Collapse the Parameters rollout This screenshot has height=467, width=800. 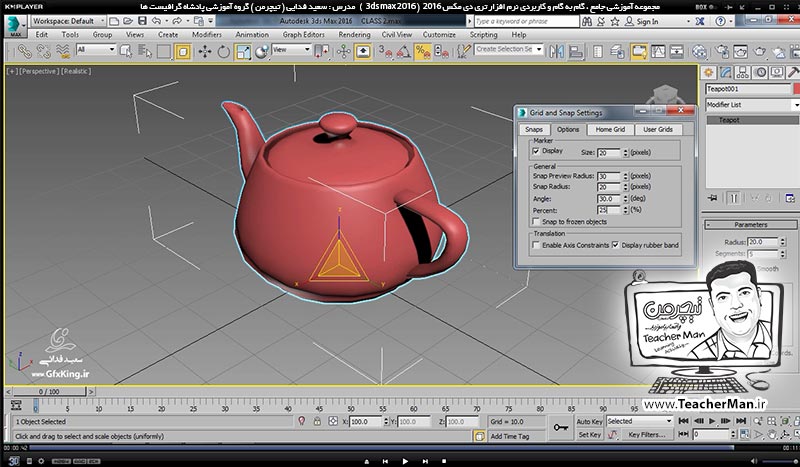tap(750, 225)
